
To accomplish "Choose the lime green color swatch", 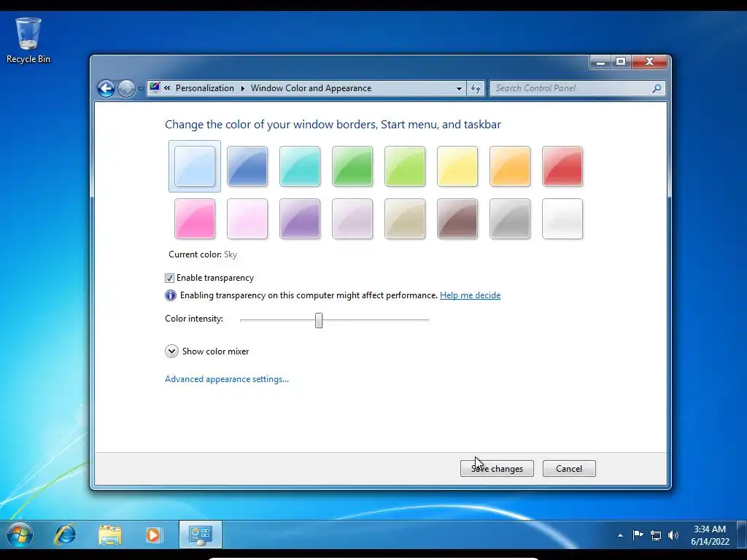I will coord(404,166).
